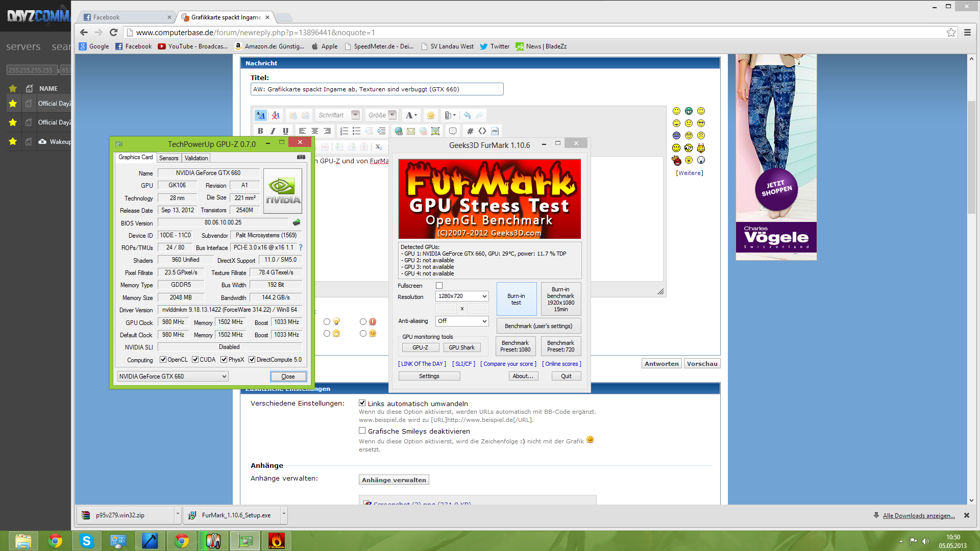
Task: Click the BIOS save icon in GPU-Z
Action: (297, 222)
